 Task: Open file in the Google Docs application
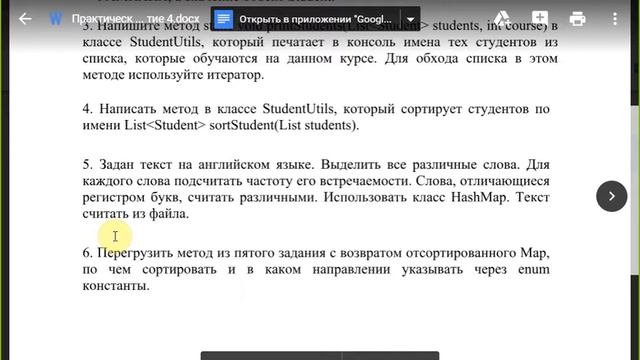click(x=315, y=19)
